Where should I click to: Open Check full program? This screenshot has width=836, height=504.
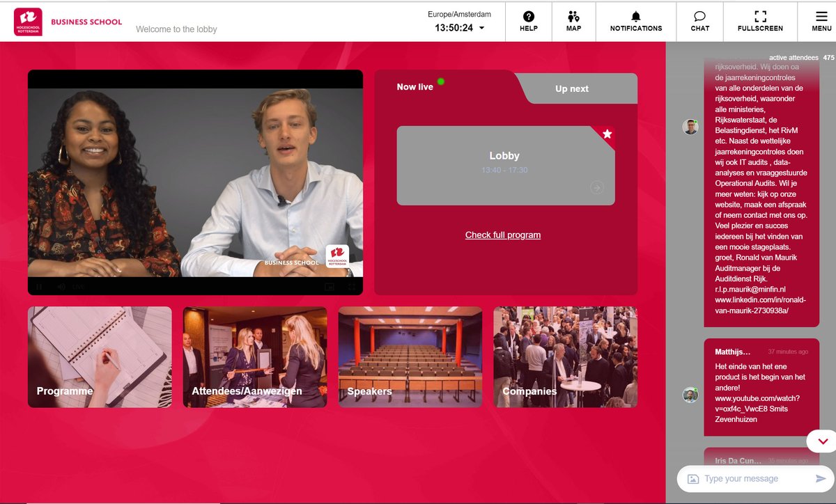click(503, 235)
